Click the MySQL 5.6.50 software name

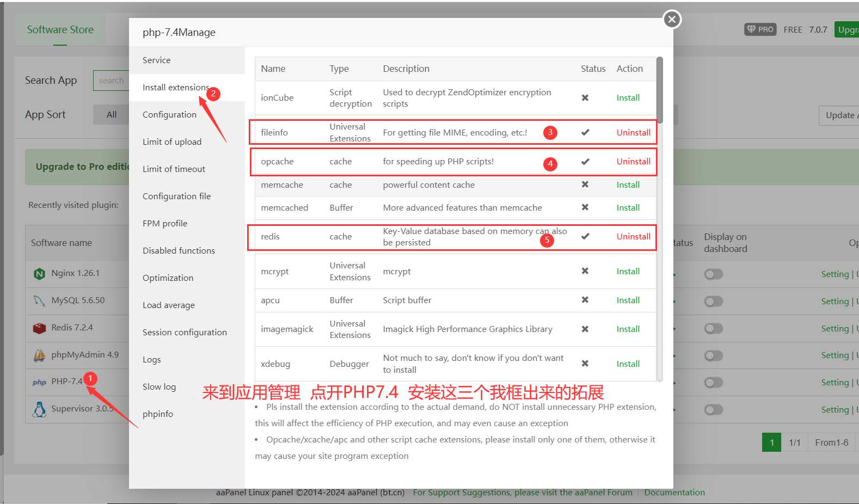[x=78, y=300]
